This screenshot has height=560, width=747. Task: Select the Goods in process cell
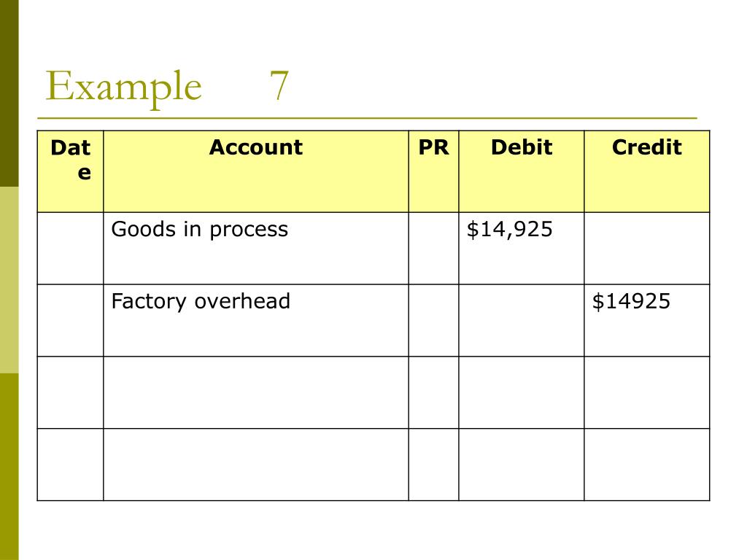tap(256, 249)
